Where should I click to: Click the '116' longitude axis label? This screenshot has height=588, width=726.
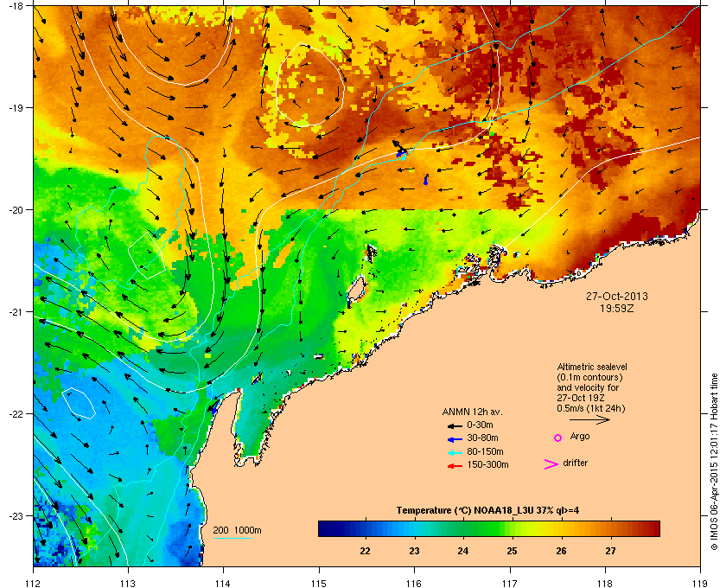414,584
